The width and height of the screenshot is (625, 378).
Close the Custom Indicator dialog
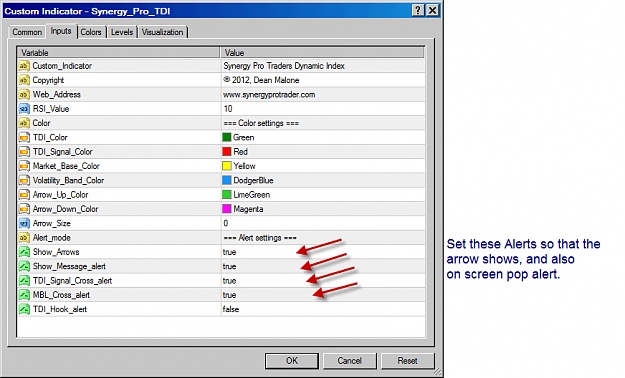pyautogui.click(x=432, y=10)
